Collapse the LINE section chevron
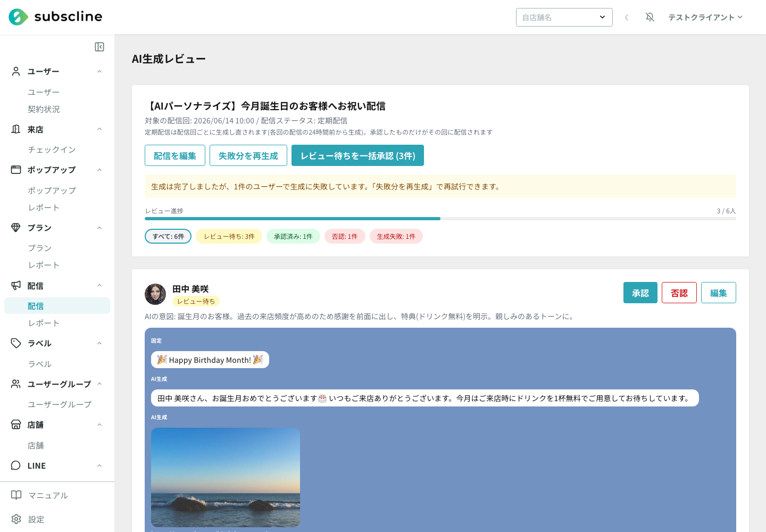 click(x=99, y=465)
